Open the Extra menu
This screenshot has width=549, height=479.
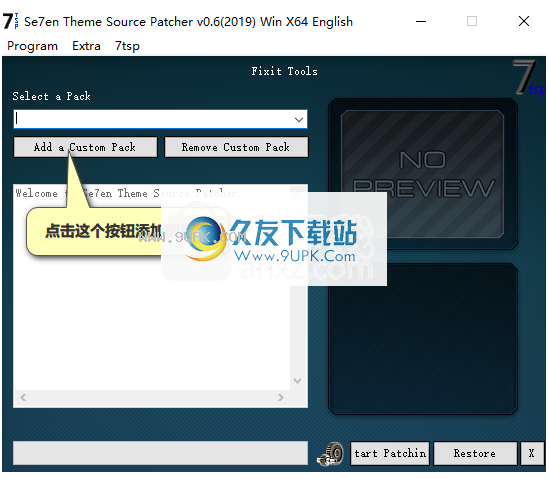point(86,46)
